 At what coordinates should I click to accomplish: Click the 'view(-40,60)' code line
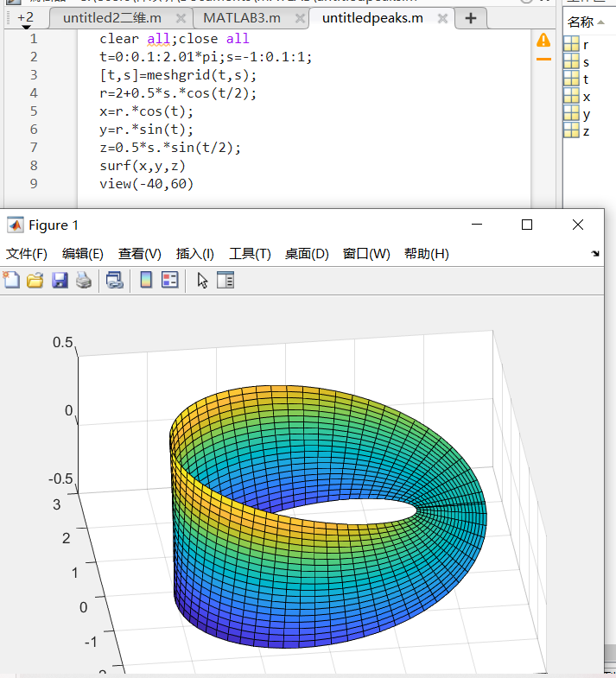147,184
